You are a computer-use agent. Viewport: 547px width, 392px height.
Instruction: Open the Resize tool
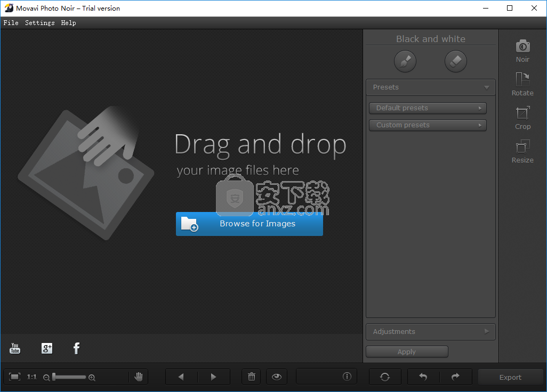[522, 152]
